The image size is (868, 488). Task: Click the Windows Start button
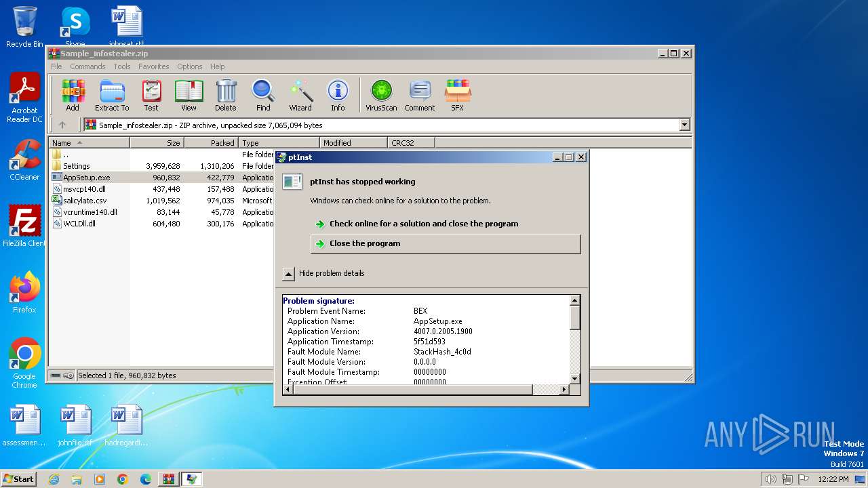pyautogui.click(x=19, y=479)
